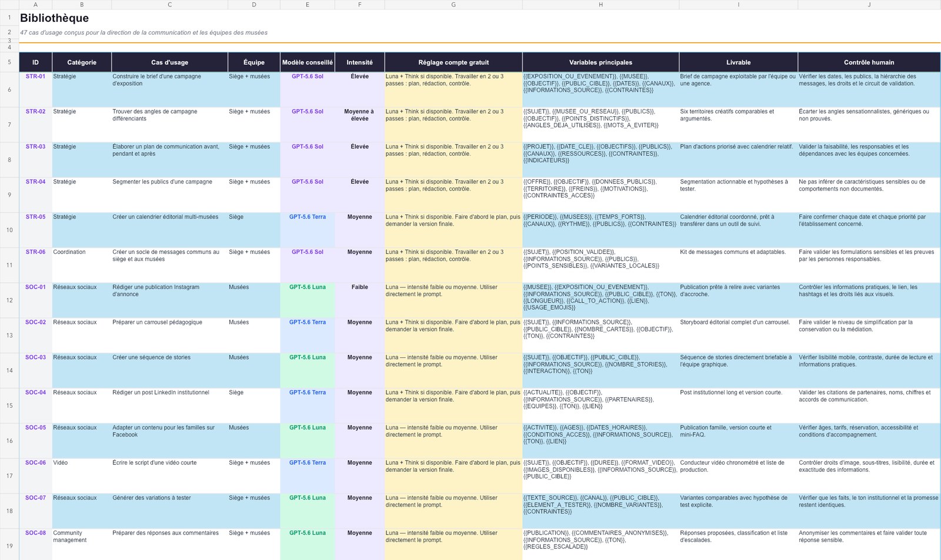Click the '47 cas d'usage' subtitle cell
The image size is (941, 560).
[144, 33]
